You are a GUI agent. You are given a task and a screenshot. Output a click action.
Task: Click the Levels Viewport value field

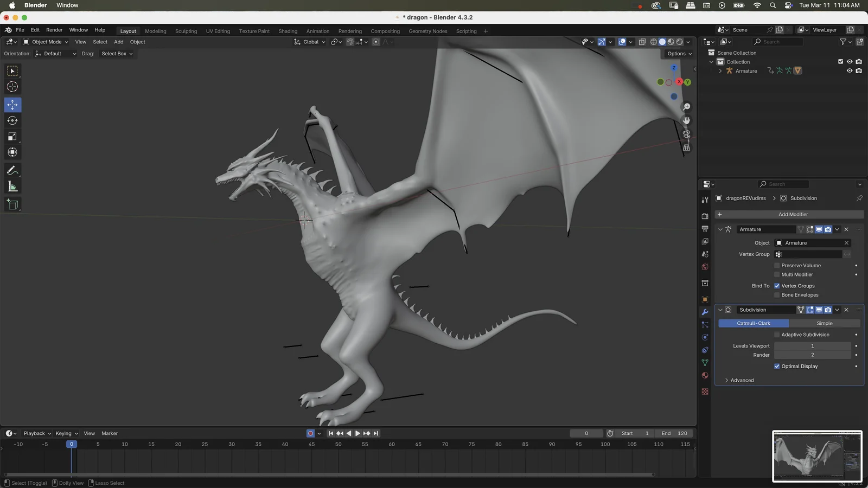pyautogui.click(x=812, y=345)
